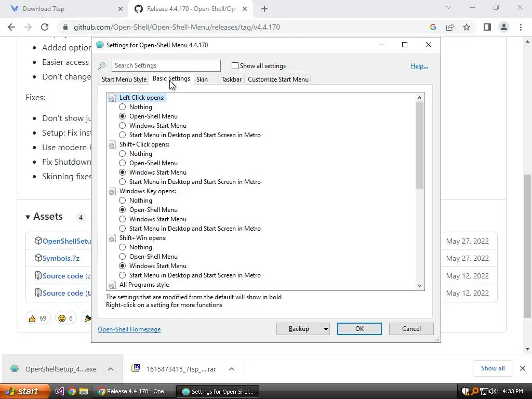Close the Download 7tsp tab
Screen dimensions: 532x399
(121, 9)
